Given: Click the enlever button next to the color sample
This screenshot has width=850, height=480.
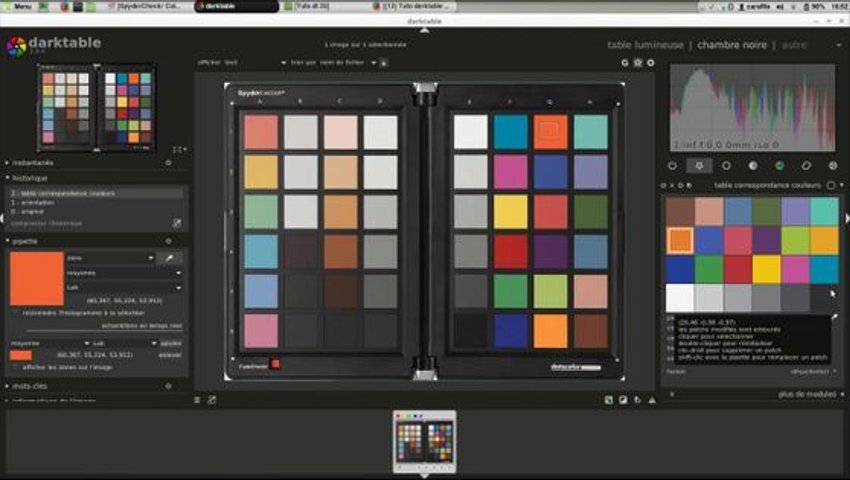Looking at the screenshot, I should [x=170, y=355].
